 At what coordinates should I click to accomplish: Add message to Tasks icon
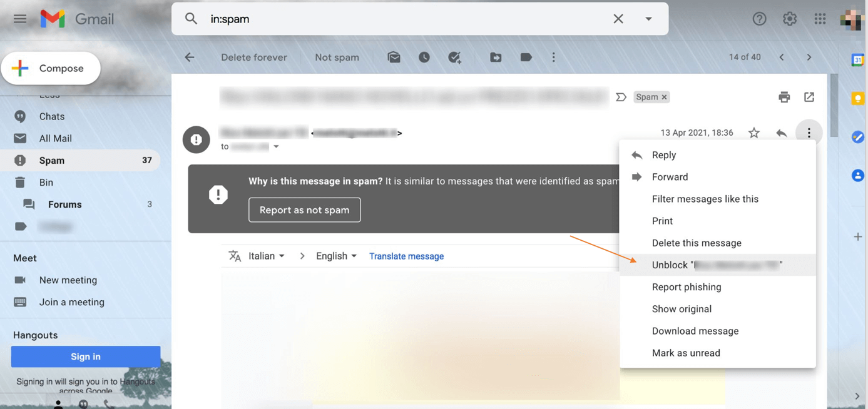coord(455,57)
